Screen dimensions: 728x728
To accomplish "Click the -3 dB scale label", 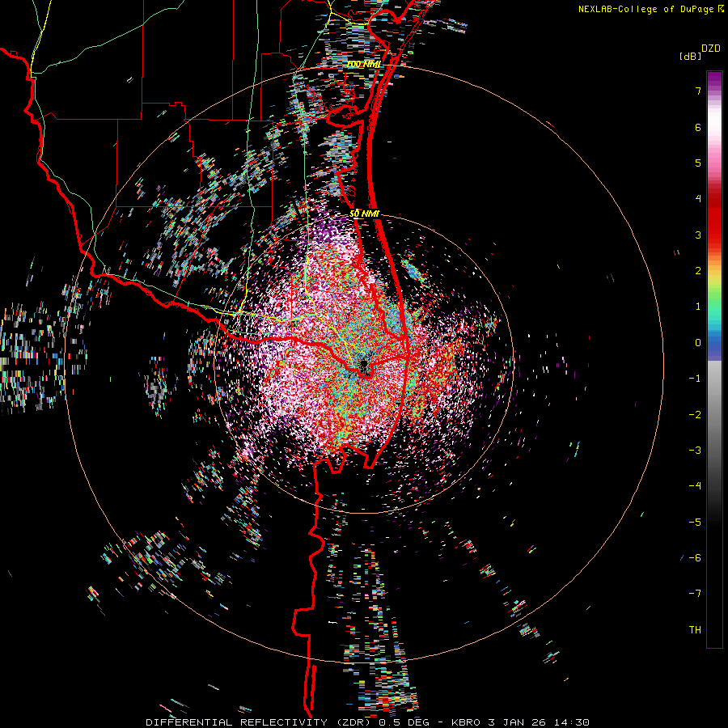I will pos(695,450).
